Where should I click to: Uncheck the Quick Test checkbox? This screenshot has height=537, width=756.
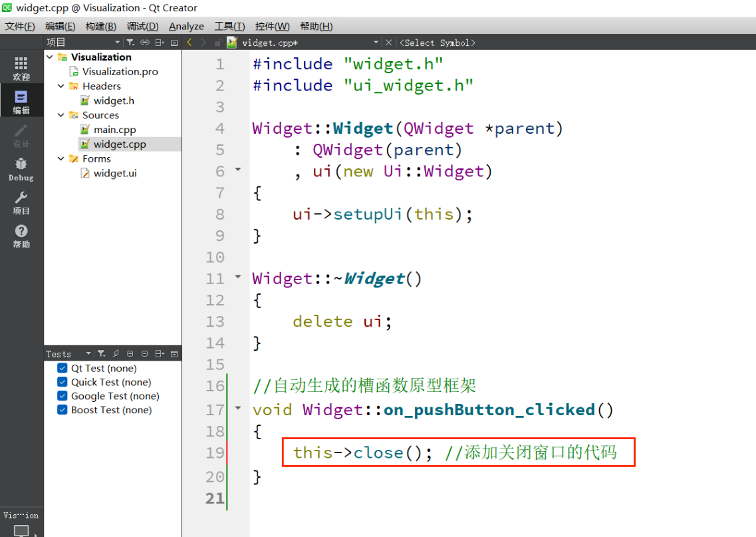63,382
